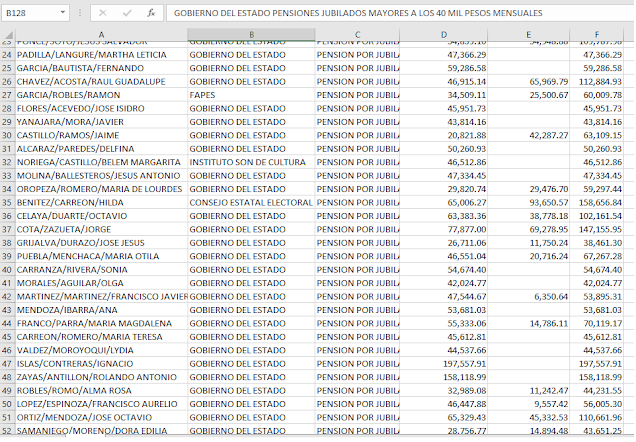Click cell OROPEZA/ROMERO/MARIA DE LOURDES
This screenshot has height=442, width=636.
[x=101, y=189]
